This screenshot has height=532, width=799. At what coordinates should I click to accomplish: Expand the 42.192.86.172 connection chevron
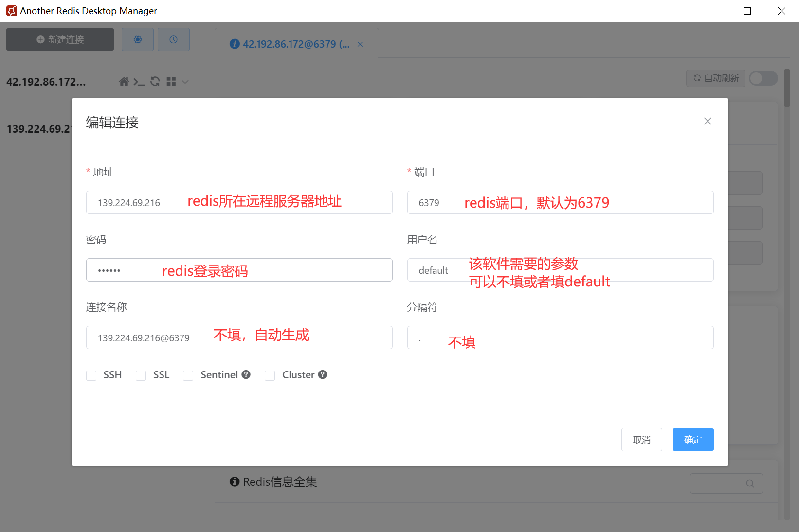click(185, 82)
